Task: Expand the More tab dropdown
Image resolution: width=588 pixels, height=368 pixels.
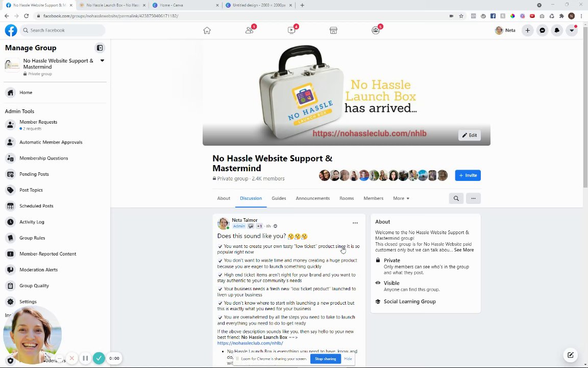Action: point(401,198)
